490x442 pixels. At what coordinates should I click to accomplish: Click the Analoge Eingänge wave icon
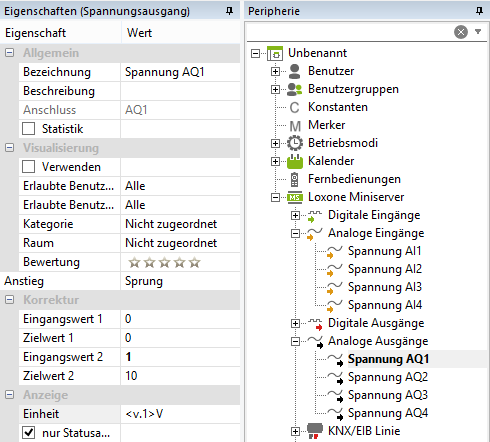(314, 234)
